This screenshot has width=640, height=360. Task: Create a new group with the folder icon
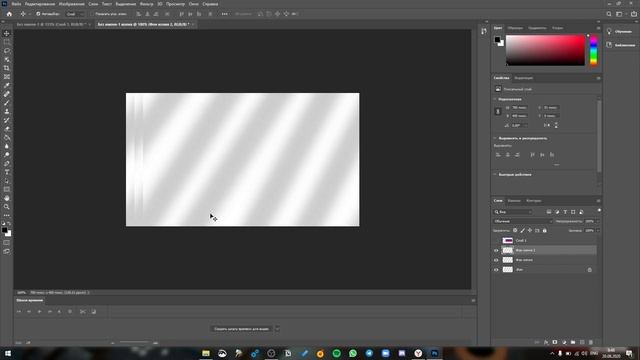click(x=573, y=342)
